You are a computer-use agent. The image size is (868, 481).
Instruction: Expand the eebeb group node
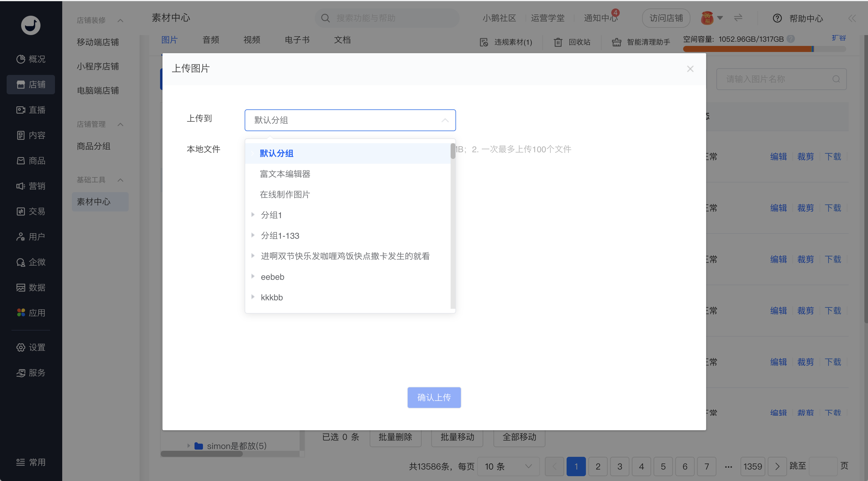coord(253,276)
